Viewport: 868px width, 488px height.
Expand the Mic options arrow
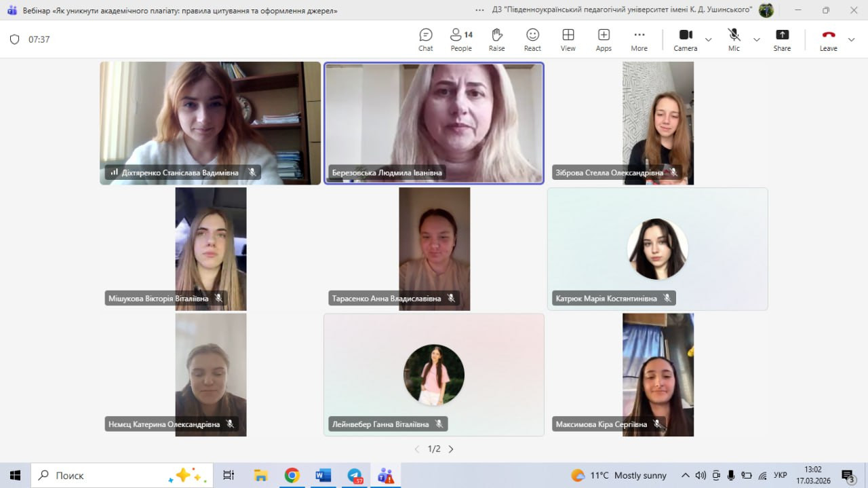pos(757,39)
